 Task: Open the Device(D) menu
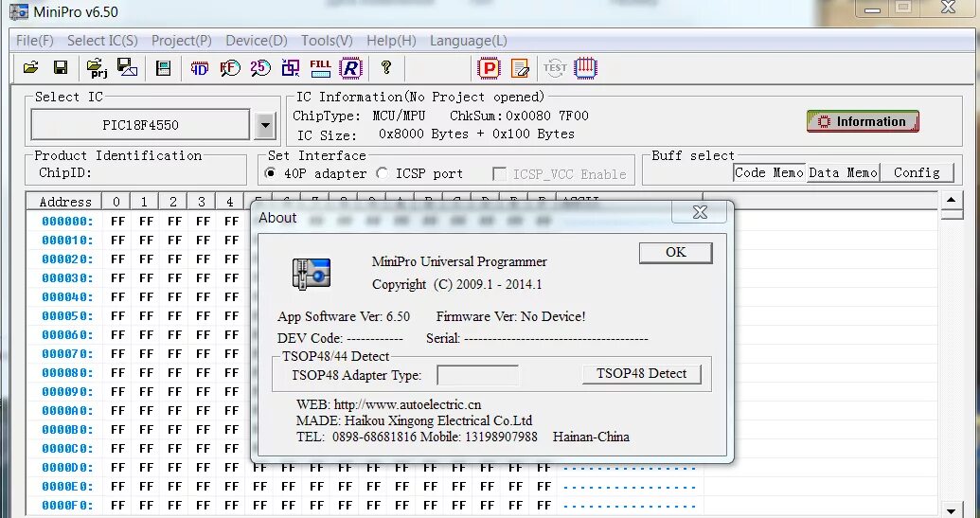257,41
